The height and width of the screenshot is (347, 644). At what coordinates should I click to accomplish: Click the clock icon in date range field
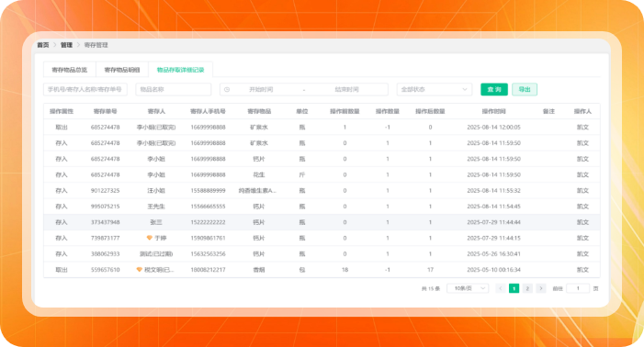pos(227,89)
